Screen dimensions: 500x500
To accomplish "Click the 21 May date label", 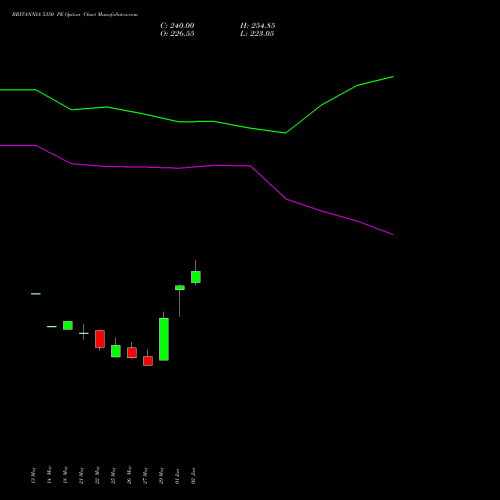I will tap(81, 476).
